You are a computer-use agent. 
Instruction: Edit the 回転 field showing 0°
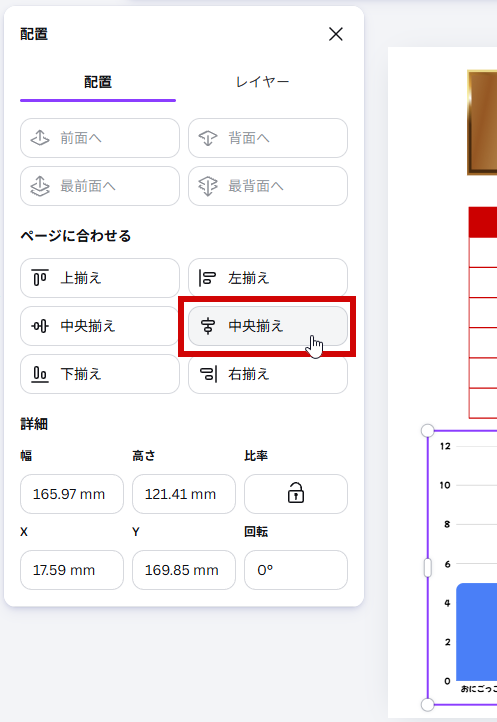click(296, 570)
